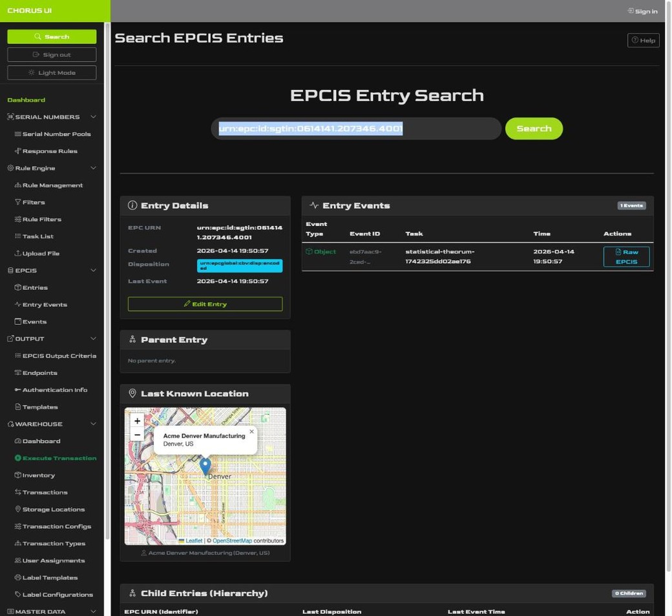This screenshot has height=616, width=672.
Task: Open EPCIS Output Criteria page
Action: (56, 356)
